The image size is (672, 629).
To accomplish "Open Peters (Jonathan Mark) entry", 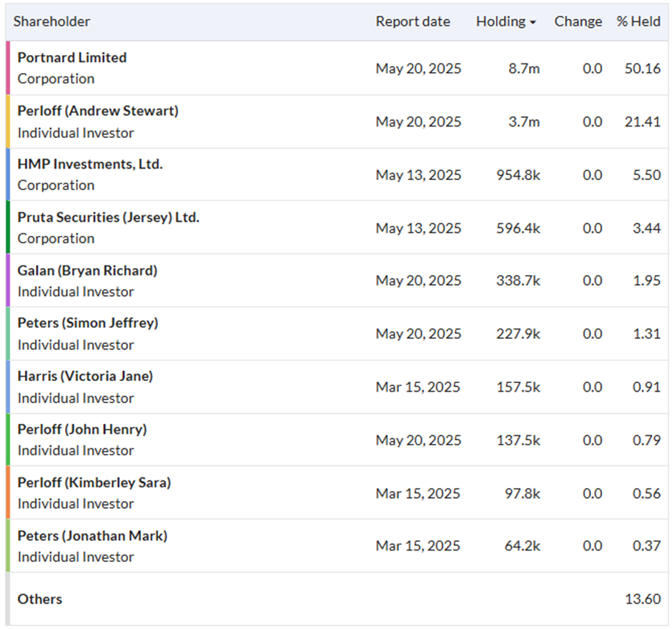I will pyautogui.click(x=92, y=535).
